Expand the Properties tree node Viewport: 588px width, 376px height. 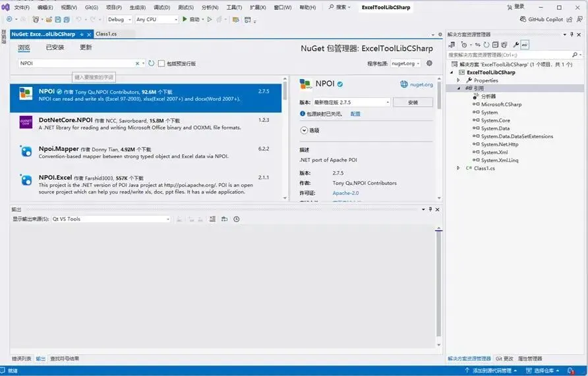(458, 80)
